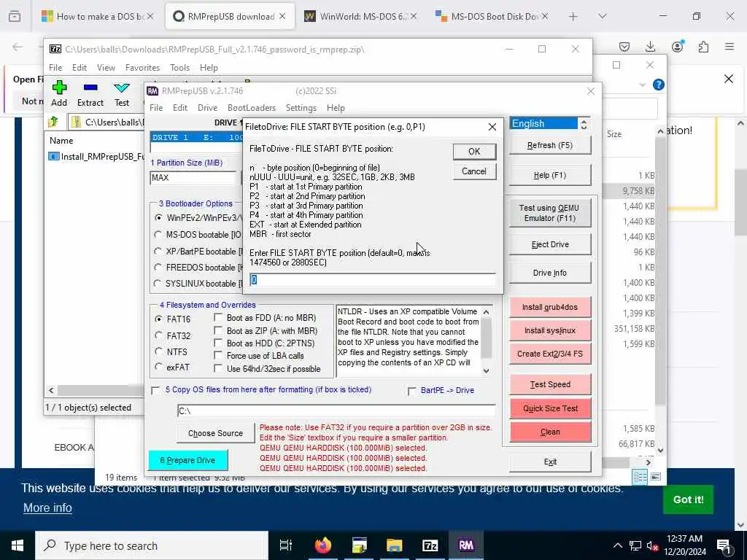Click the 7-Zip Add toolbar icon

59,88
